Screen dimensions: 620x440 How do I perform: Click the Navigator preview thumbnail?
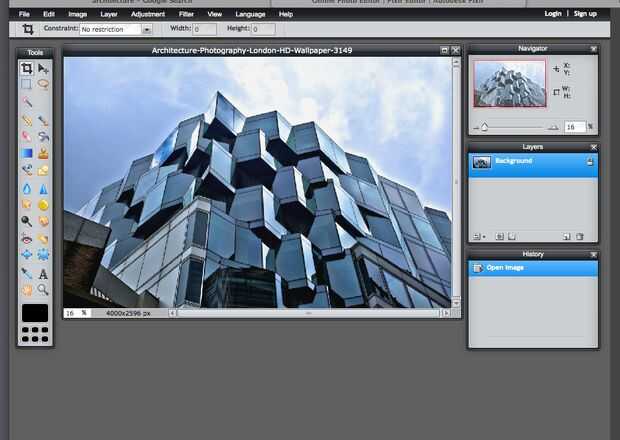click(510, 84)
